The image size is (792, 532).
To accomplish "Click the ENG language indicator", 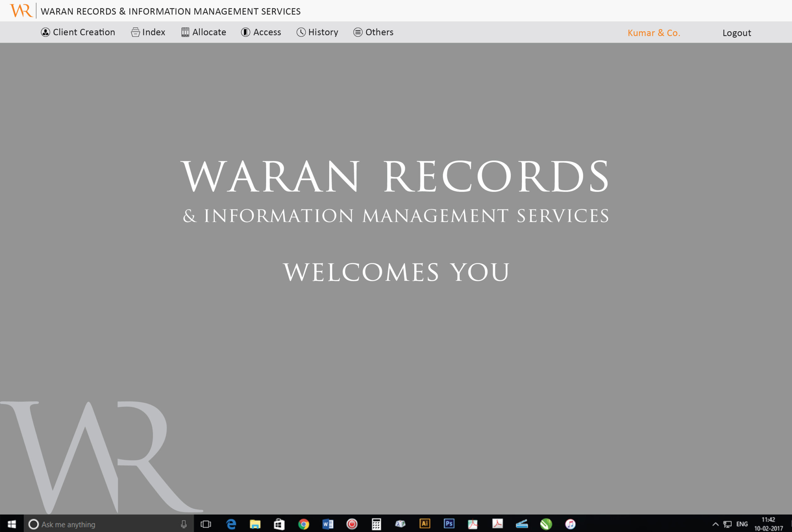I will (x=742, y=524).
